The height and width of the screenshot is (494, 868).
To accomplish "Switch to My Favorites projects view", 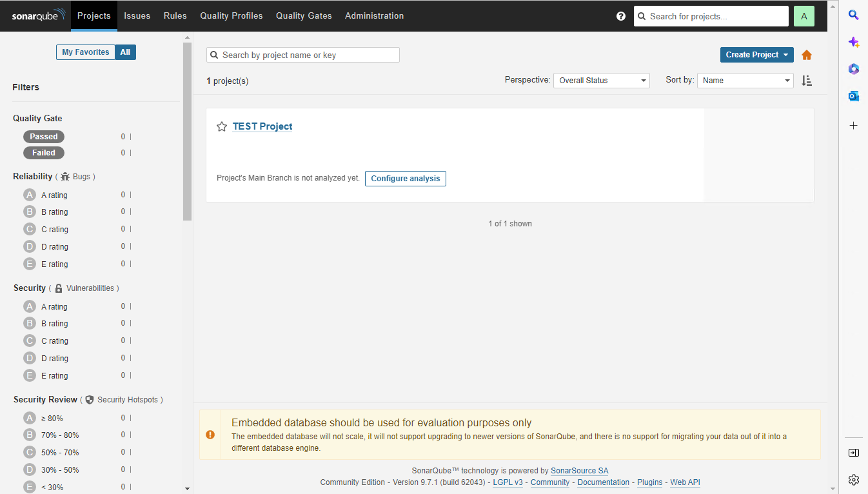I will [x=85, y=52].
